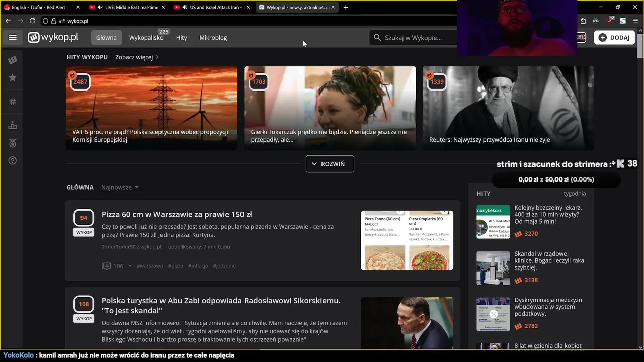Expand hits with ROZWIŃ button
Image resolution: width=644 pixels, height=362 pixels.
tap(330, 164)
